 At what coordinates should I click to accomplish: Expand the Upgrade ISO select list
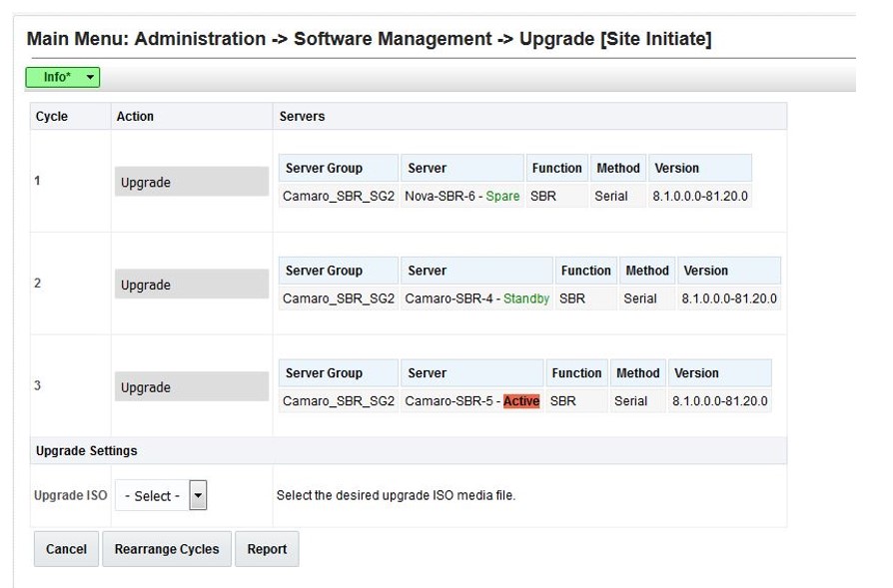pyautogui.click(x=160, y=495)
